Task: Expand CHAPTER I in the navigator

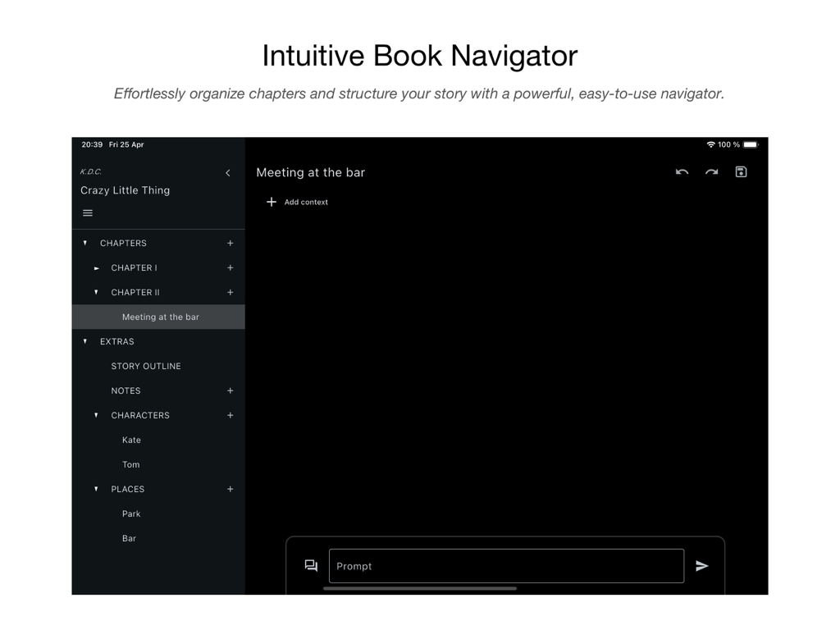Action: 97,267
